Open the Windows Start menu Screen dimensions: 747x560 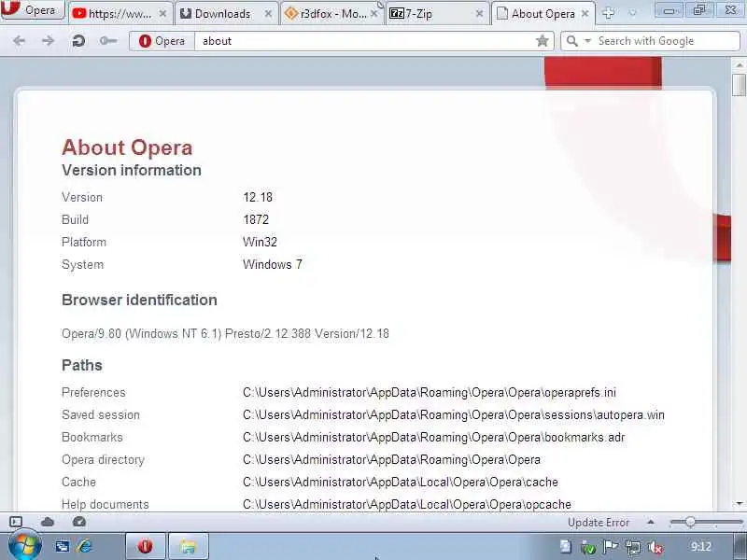[x=24, y=546]
